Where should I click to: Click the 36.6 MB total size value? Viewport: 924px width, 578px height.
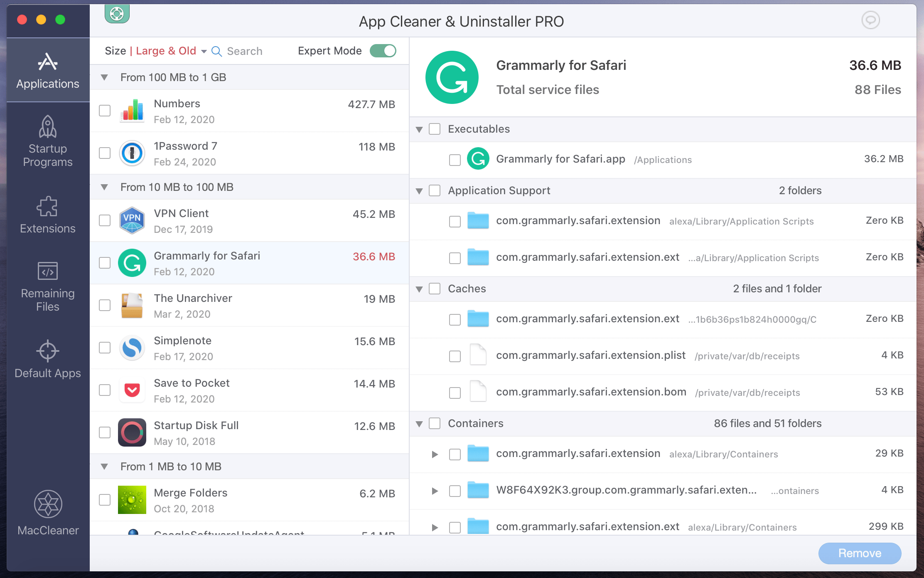click(875, 65)
